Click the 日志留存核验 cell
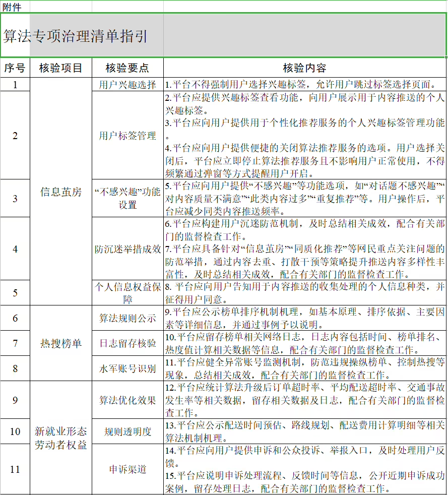Viewport: 448px width, 495px height. click(127, 343)
